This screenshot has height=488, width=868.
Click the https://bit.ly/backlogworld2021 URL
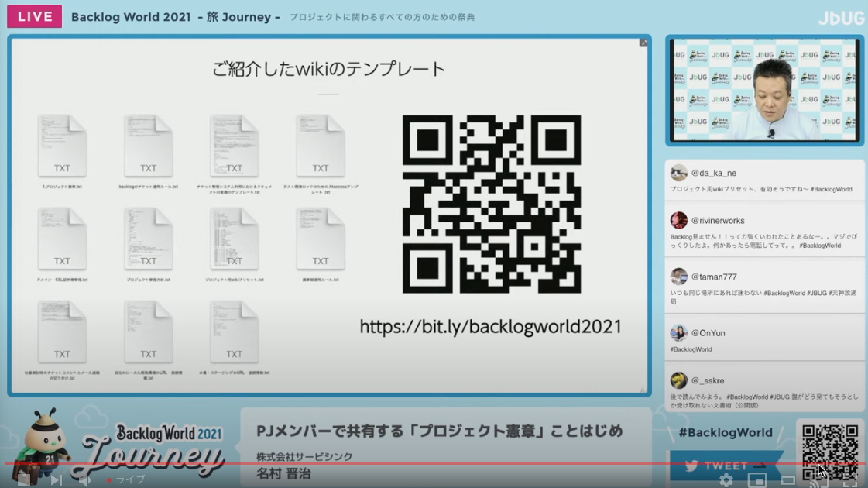point(490,327)
